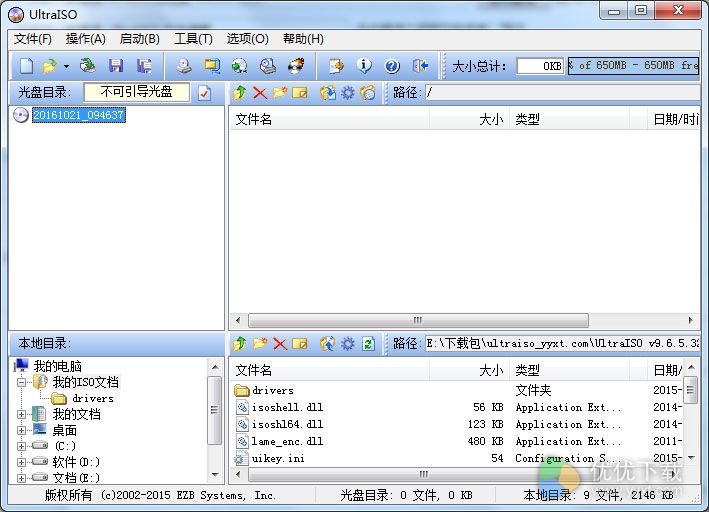The image size is (709, 512).
Task: Click the open CD/DVD drive icon
Action: 88,66
